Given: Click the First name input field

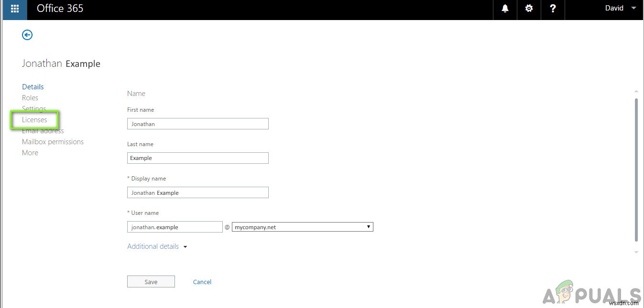Looking at the screenshot, I should [x=197, y=123].
